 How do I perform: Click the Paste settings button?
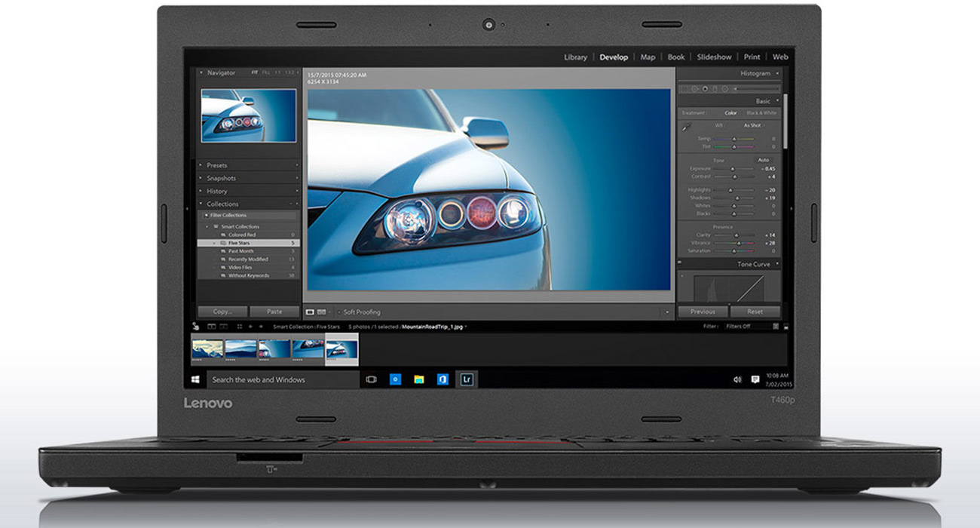coord(274,312)
